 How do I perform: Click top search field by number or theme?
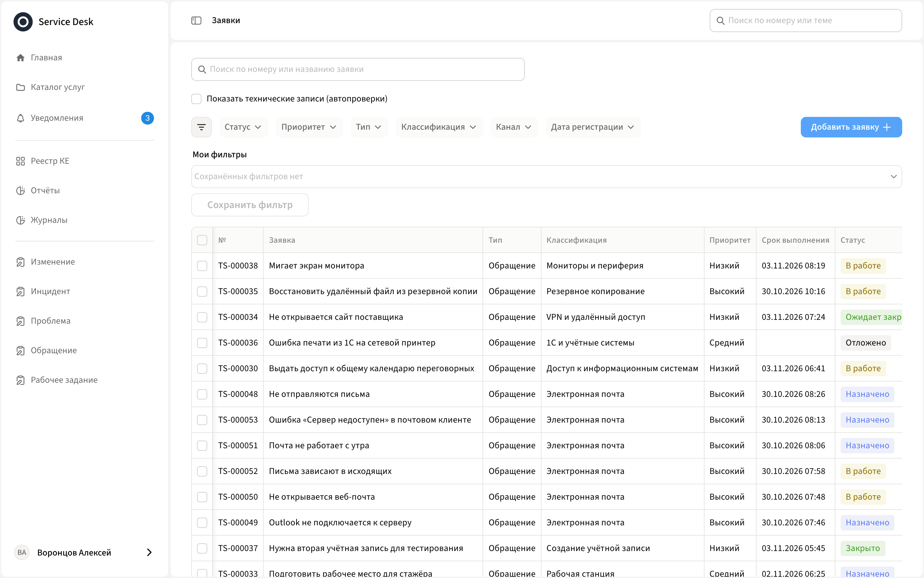click(806, 21)
